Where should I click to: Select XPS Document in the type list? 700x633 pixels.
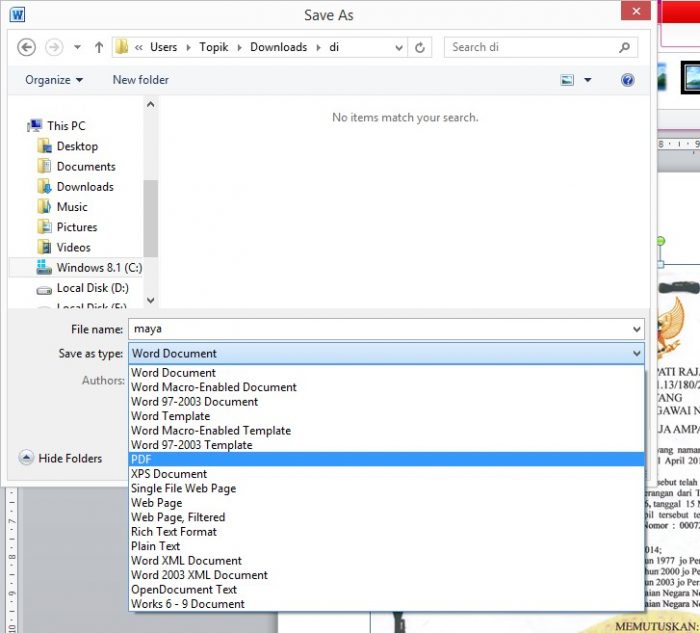click(386, 474)
